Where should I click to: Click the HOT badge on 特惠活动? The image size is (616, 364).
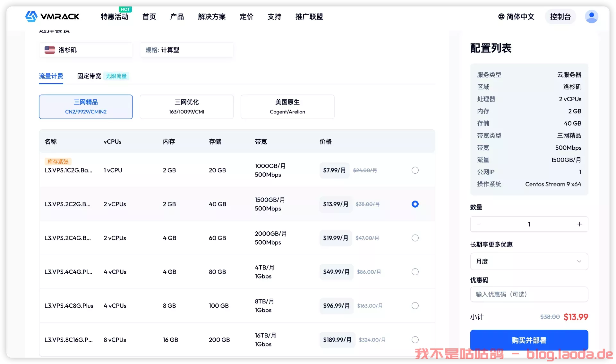125,9
